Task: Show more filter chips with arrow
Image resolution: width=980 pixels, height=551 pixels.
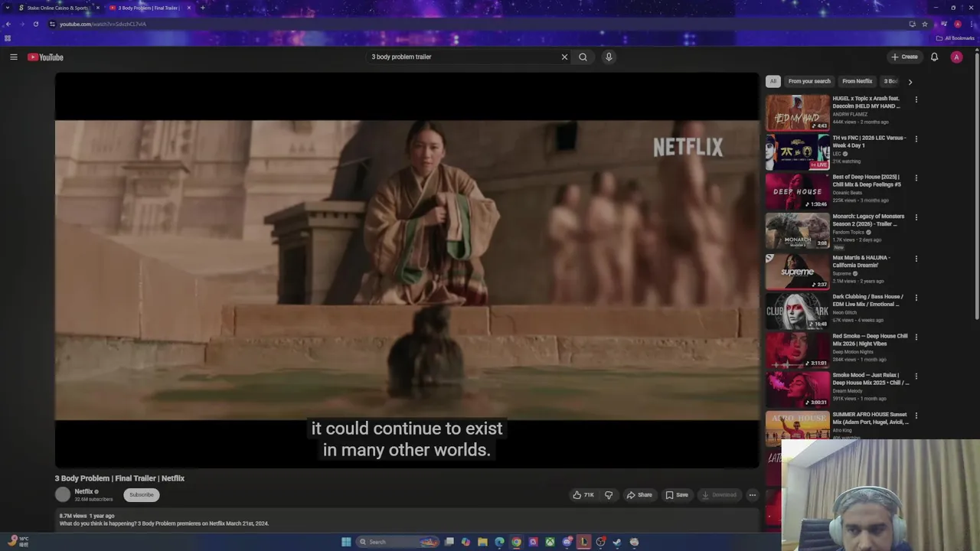Action: coord(910,81)
